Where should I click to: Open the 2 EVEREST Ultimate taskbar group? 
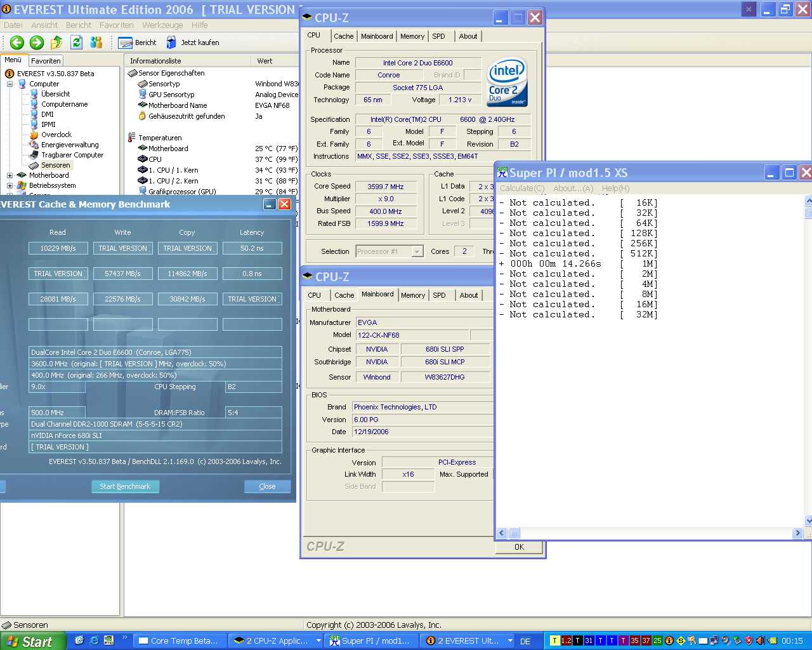468,641
